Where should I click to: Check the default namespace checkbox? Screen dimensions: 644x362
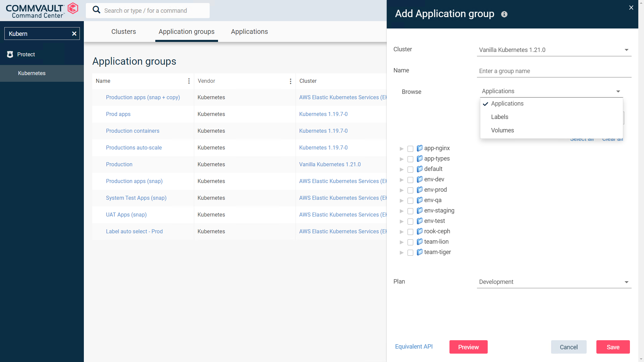click(x=410, y=170)
